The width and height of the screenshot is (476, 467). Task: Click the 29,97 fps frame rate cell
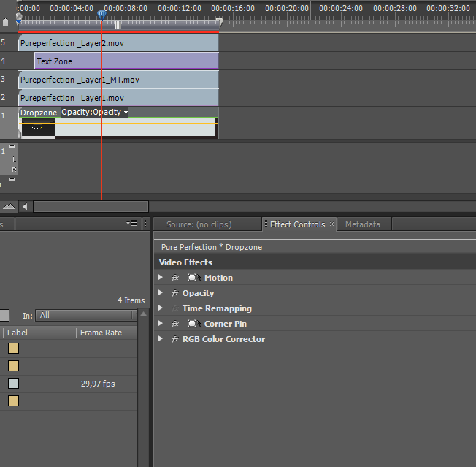click(98, 384)
